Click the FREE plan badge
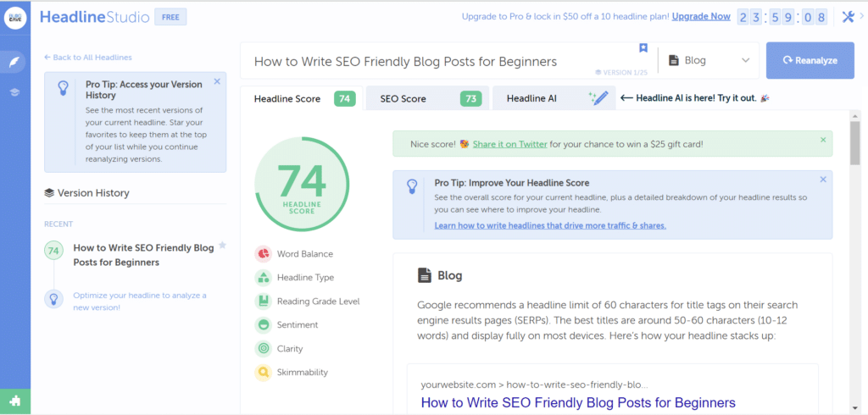Viewport: 868px width, 415px height. [170, 17]
